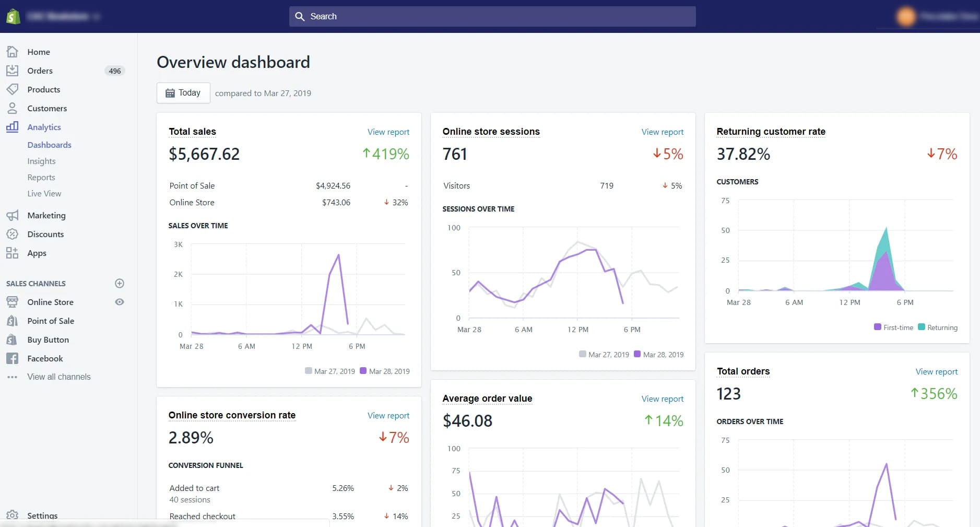Click the Facebook channel icon

(x=13, y=358)
